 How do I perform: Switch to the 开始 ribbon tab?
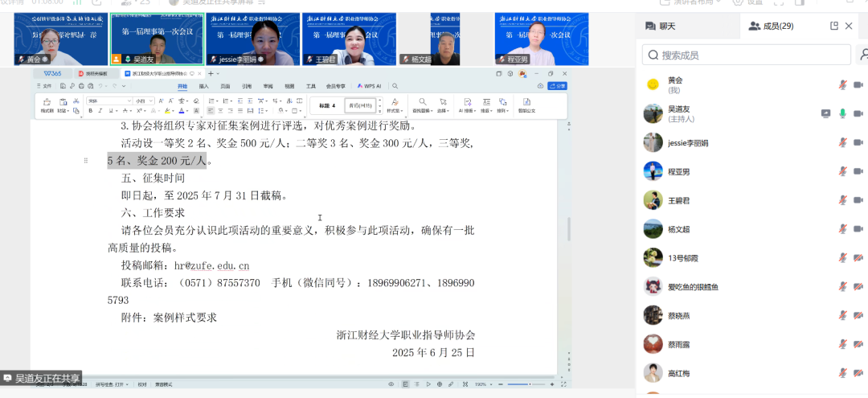click(x=182, y=86)
